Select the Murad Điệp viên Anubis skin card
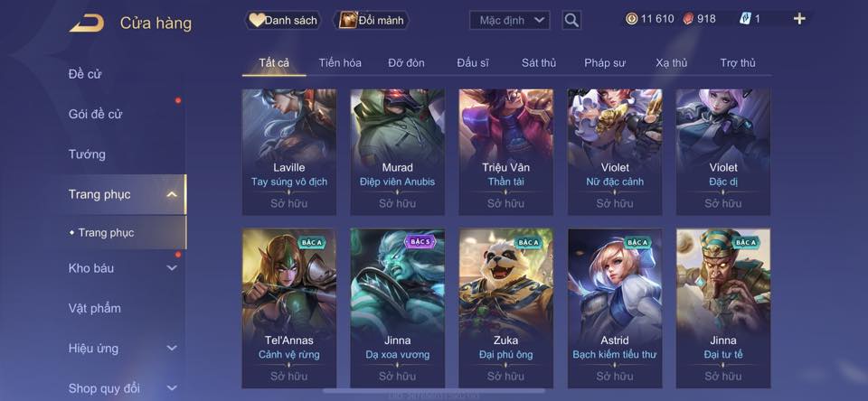Screen dimensions: 868x401 coord(398,152)
